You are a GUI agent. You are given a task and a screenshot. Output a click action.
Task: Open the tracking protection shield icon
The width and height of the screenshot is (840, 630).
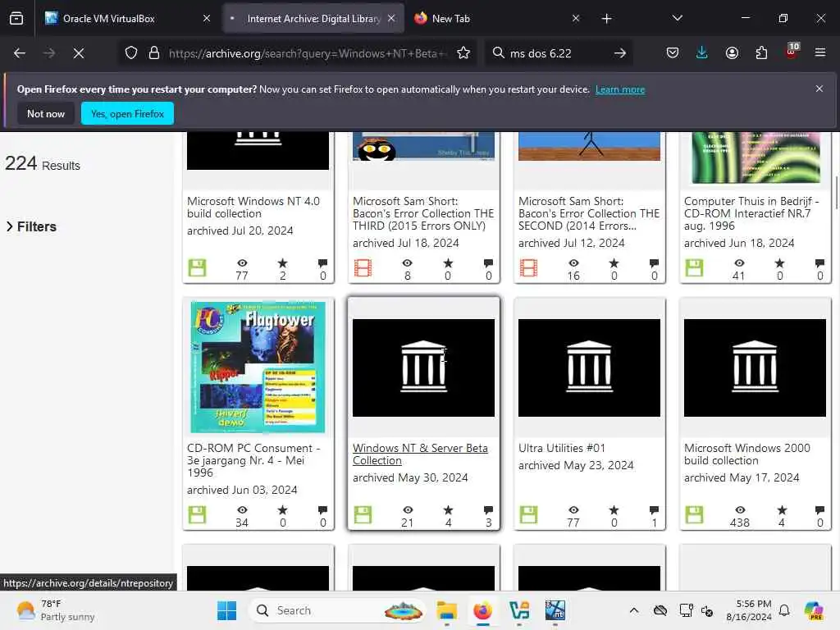click(131, 53)
